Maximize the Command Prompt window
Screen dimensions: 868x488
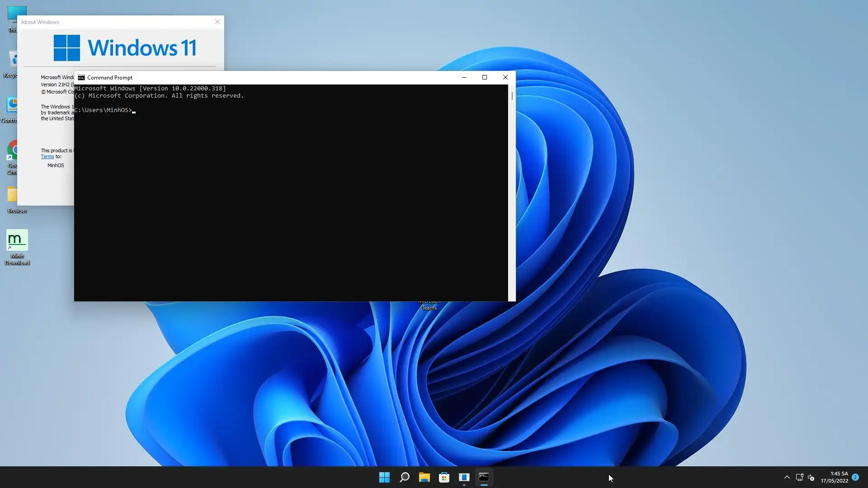pos(485,77)
